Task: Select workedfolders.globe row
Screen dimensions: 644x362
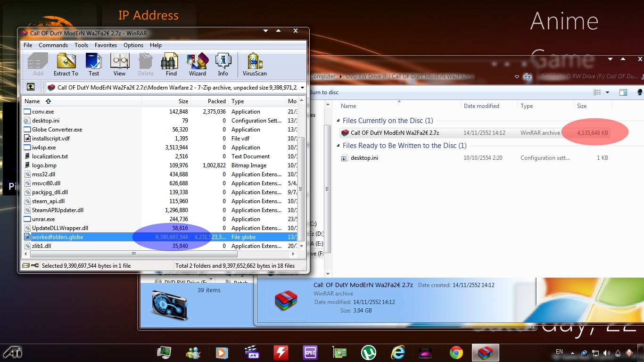Action: click(x=160, y=237)
